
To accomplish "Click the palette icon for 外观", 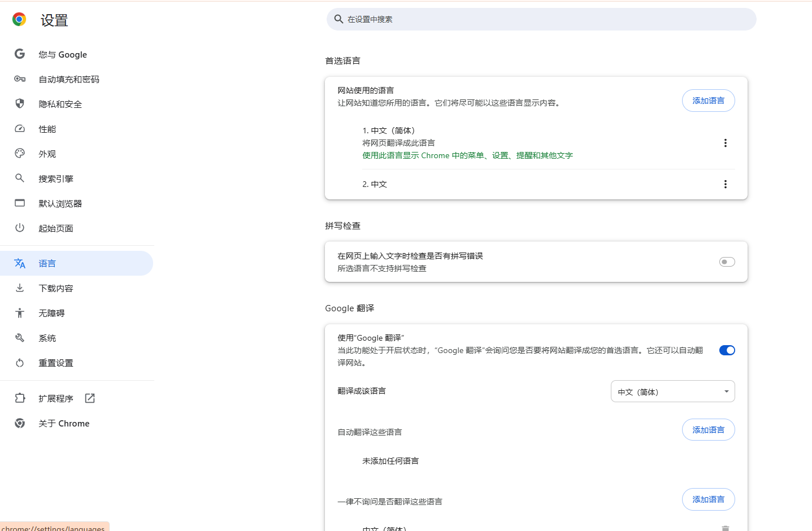I will click(x=20, y=153).
